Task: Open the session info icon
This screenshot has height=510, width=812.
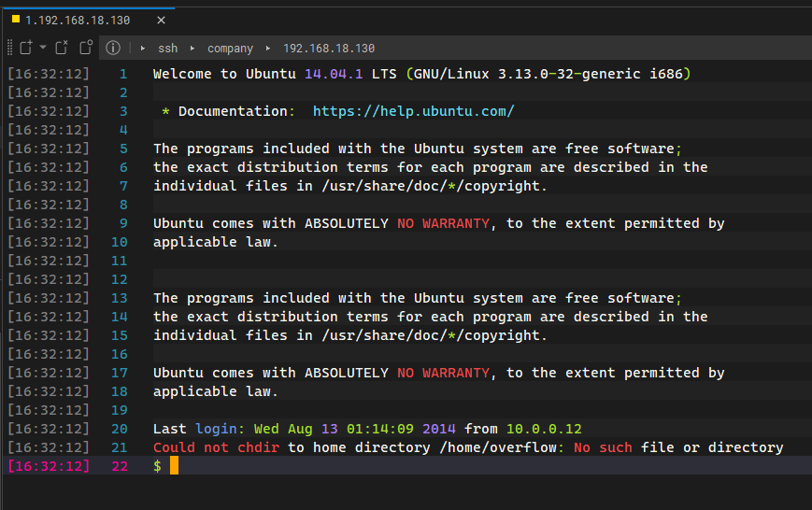Action: click(113, 48)
